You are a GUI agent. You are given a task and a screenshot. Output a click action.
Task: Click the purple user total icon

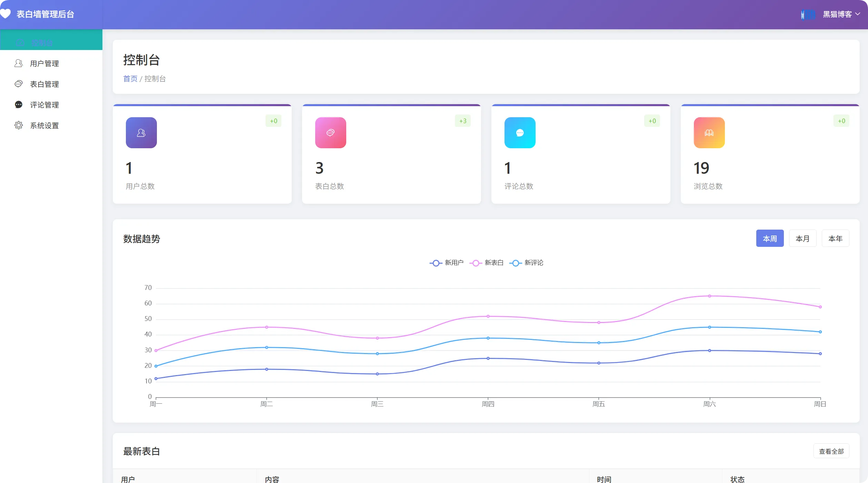click(x=141, y=133)
